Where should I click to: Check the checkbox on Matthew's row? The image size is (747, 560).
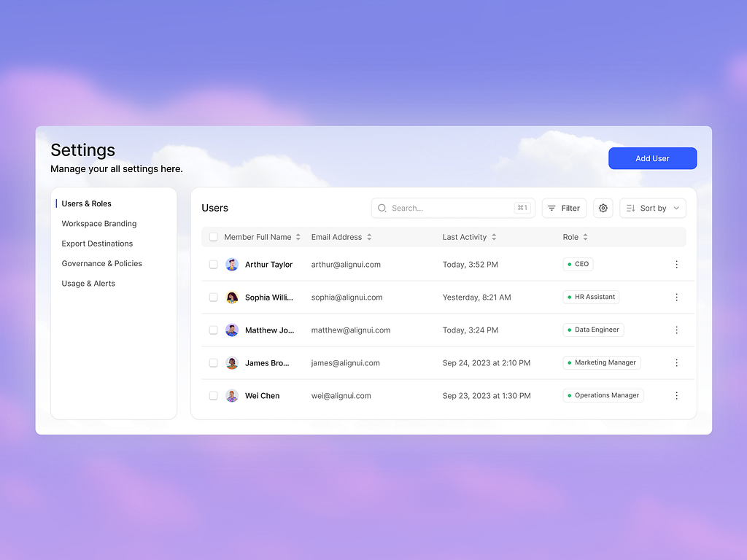coord(213,330)
